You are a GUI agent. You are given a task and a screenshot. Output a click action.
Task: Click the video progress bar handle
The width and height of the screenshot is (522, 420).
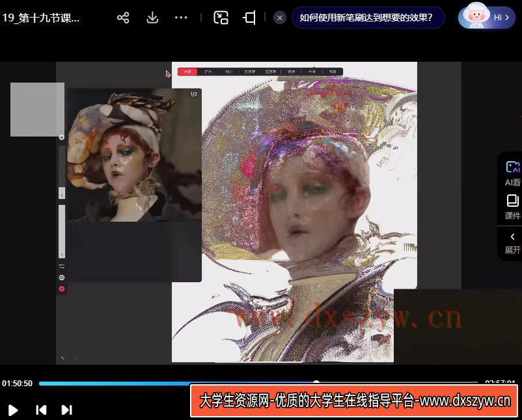tap(316, 383)
